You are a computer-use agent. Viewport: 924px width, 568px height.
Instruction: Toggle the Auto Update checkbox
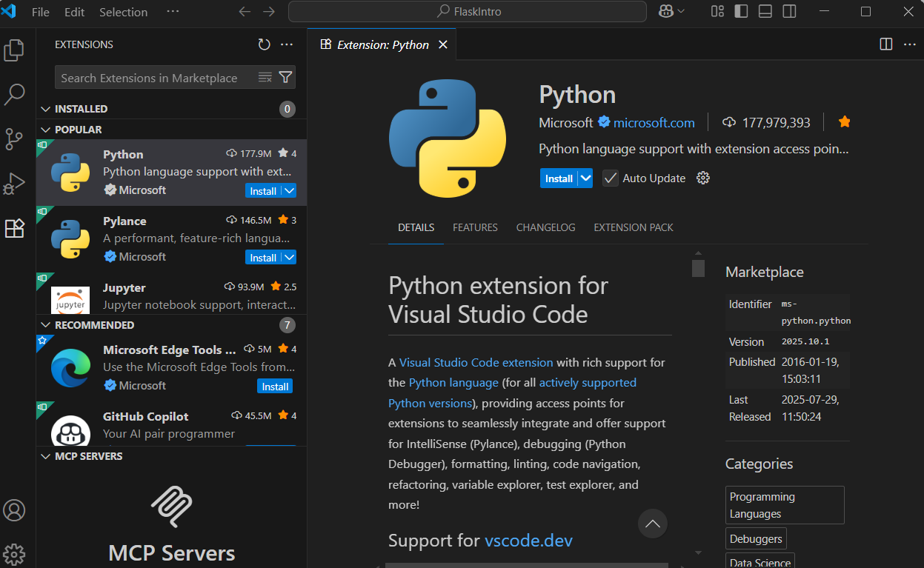610,178
